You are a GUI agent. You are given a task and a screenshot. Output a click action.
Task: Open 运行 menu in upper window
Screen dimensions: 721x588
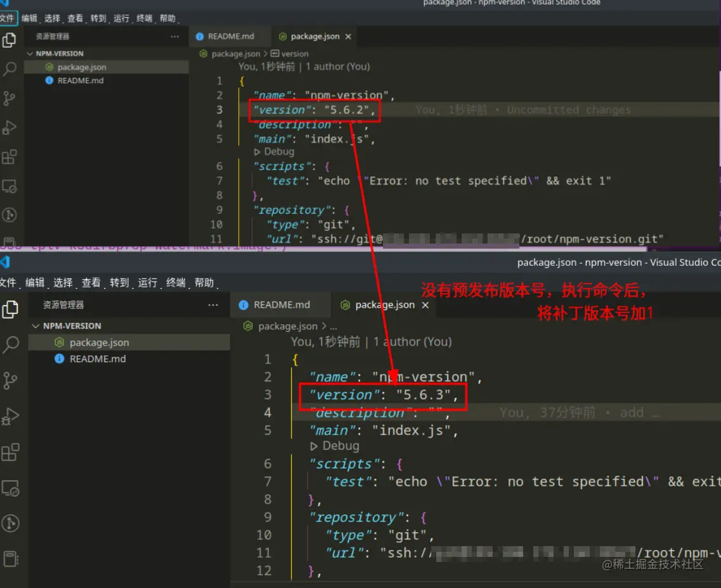tap(121, 18)
